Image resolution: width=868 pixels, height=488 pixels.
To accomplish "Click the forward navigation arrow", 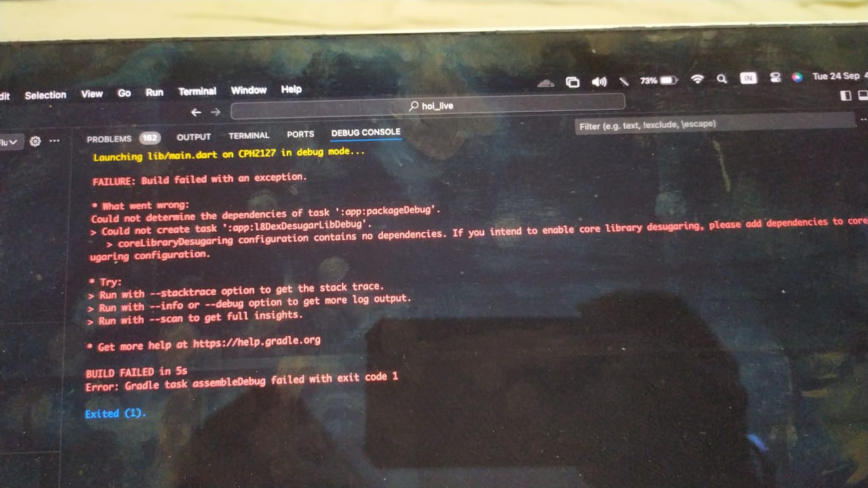I will pyautogui.click(x=216, y=112).
